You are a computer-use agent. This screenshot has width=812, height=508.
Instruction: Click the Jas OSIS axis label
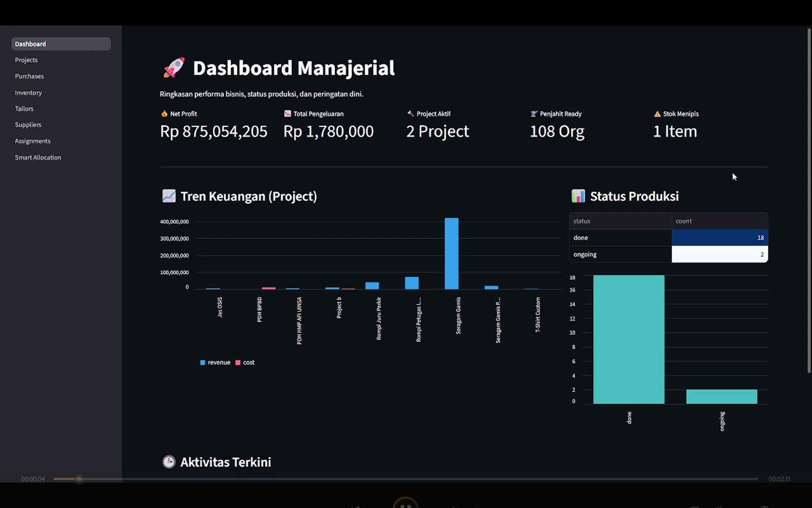[x=220, y=307]
